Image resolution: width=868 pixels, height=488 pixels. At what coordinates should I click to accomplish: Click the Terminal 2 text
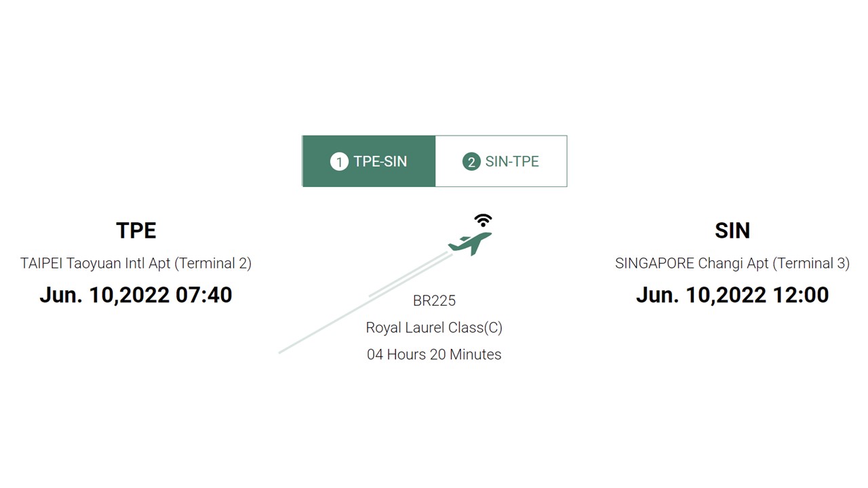point(213,264)
